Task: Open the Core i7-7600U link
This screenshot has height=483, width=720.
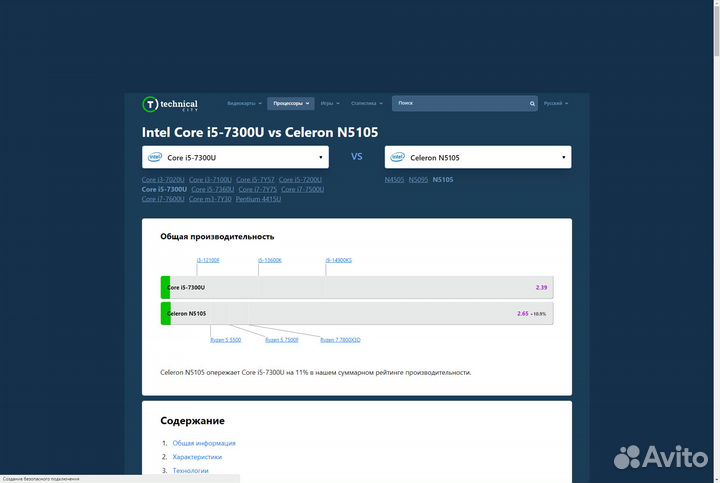Action: point(163,199)
